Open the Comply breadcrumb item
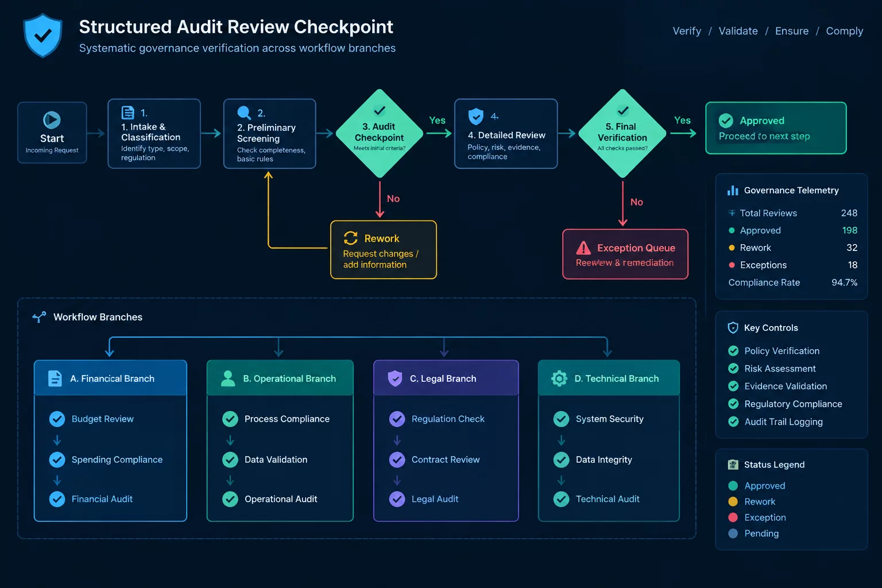Image resolution: width=882 pixels, height=588 pixels. (844, 31)
